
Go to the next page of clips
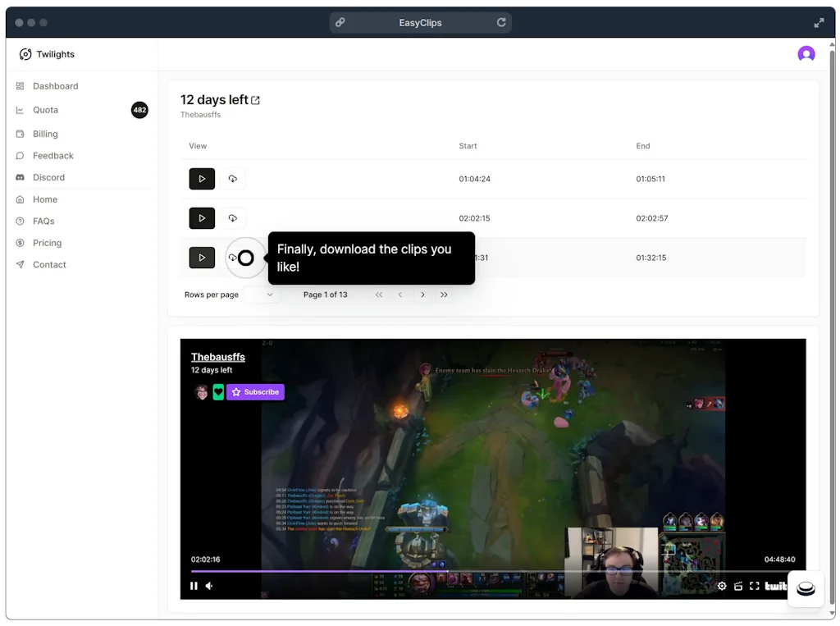point(422,294)
